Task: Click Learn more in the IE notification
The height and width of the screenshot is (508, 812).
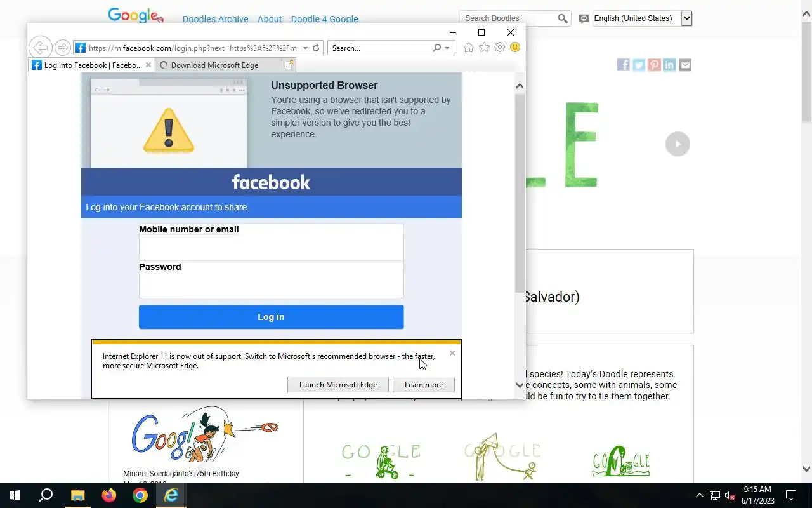Action: click(424, 384)
